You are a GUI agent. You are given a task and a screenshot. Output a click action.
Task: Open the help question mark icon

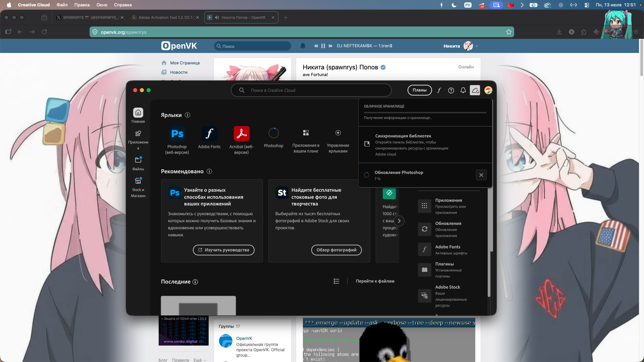(x=451, y=90)
